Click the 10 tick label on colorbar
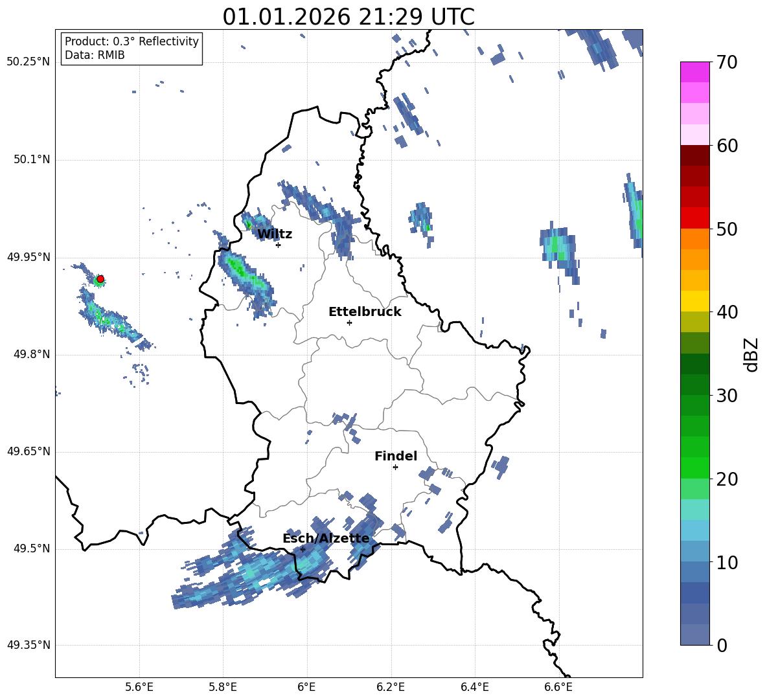Screen dimensions: 767x700 pos(727,562)
